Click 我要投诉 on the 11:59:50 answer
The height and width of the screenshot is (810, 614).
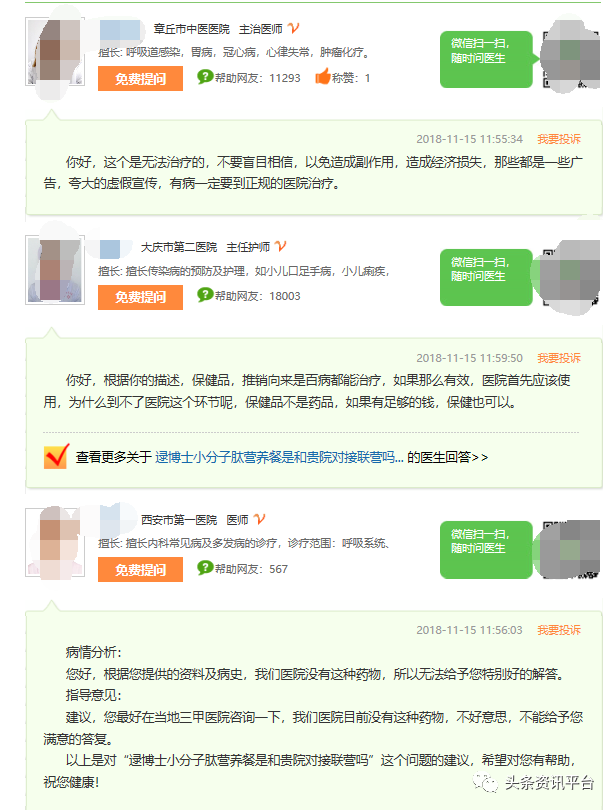click(559, 358)
